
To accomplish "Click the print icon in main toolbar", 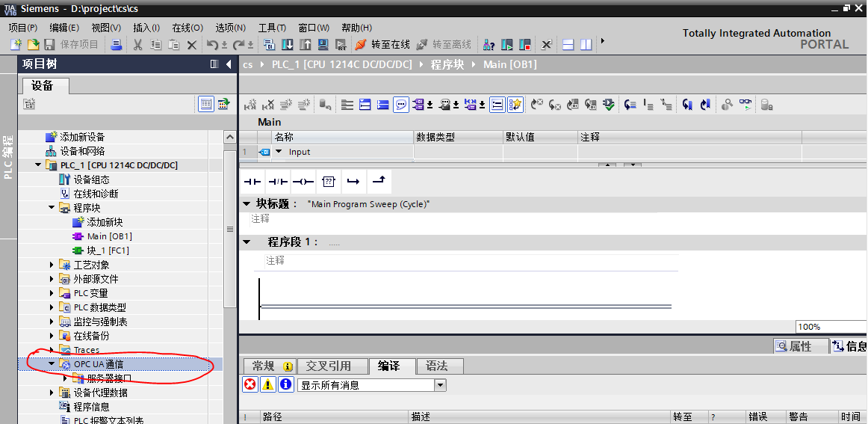I will (117, 45).
